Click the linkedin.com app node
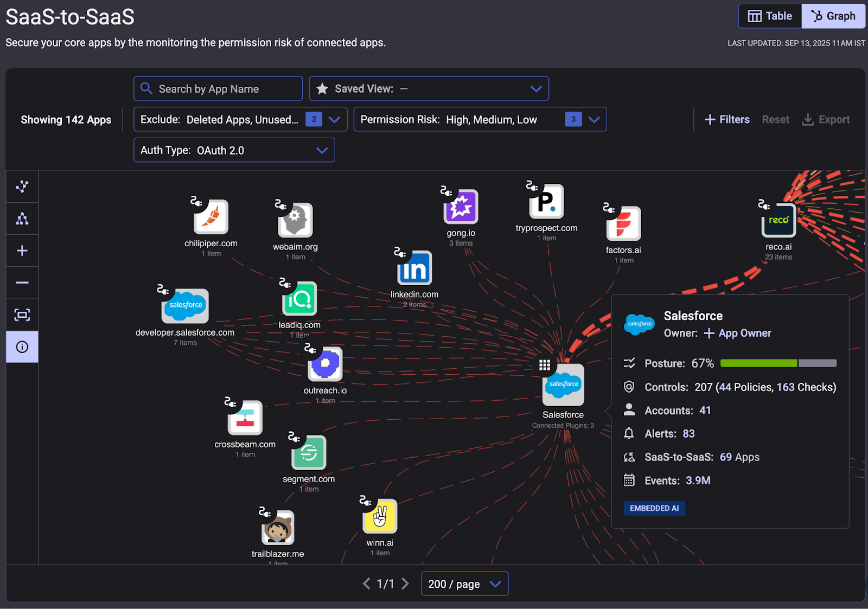The width and height of the screenshot is (868, 609). 414,268
